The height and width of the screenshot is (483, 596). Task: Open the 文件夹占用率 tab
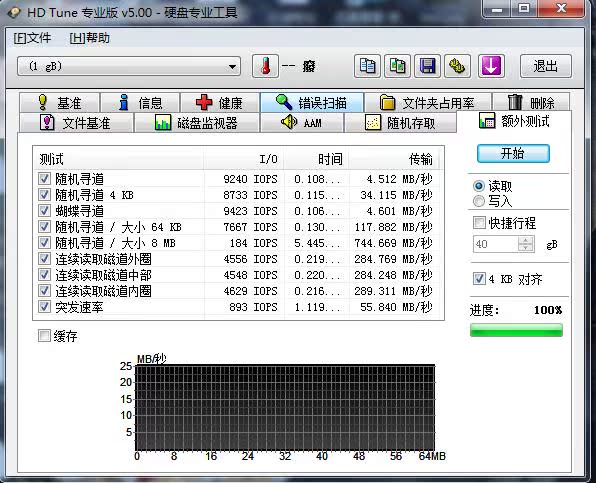coord(428,103)
